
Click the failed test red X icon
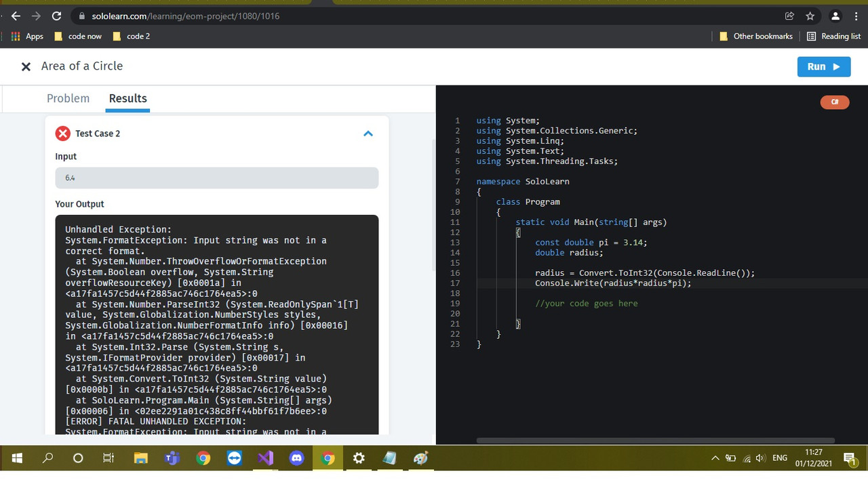click(63, 134)
